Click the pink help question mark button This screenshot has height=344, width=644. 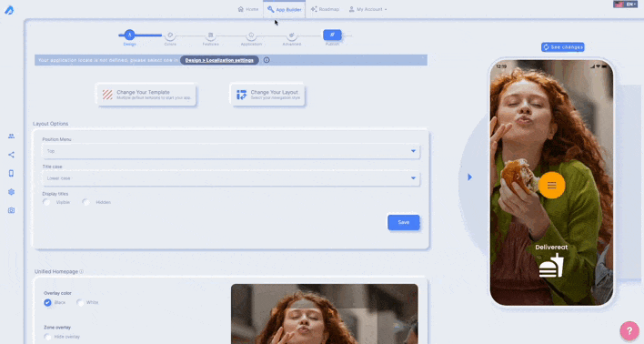point(629,330)
